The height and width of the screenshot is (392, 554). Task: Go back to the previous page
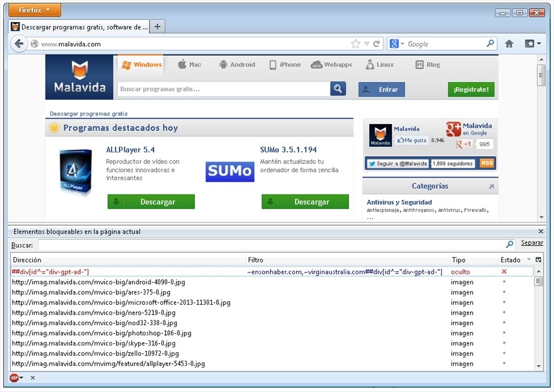tap(19, 44)
